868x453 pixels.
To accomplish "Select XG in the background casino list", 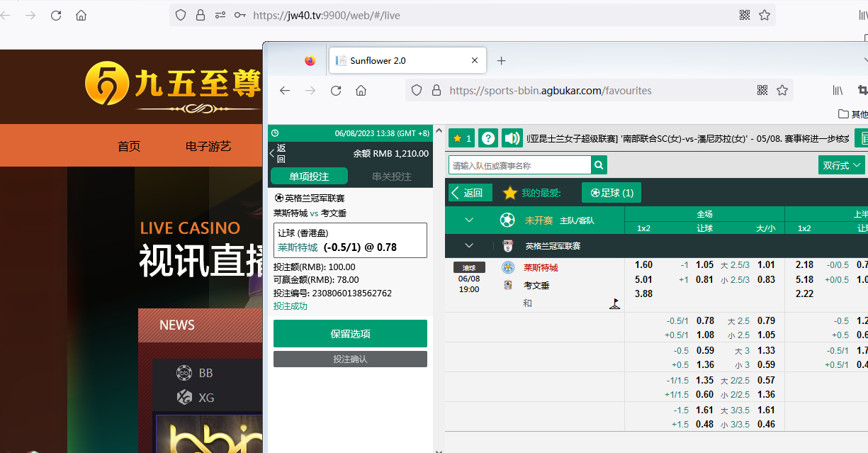I will coord(196,398).
